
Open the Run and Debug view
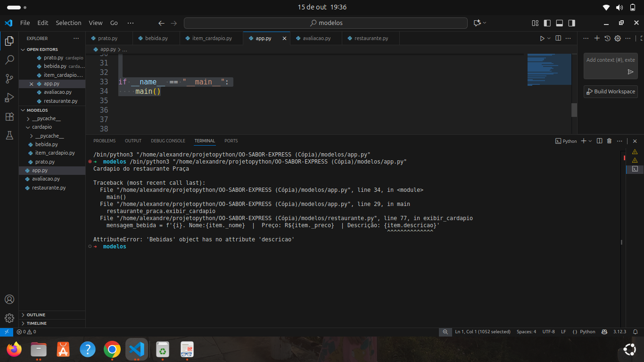(x=9, y=98)
